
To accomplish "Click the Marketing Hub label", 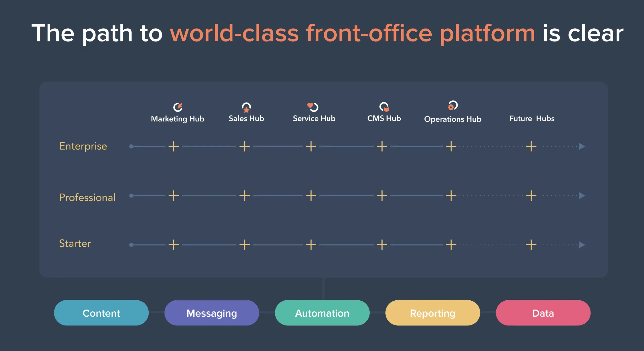I will 178,119.
